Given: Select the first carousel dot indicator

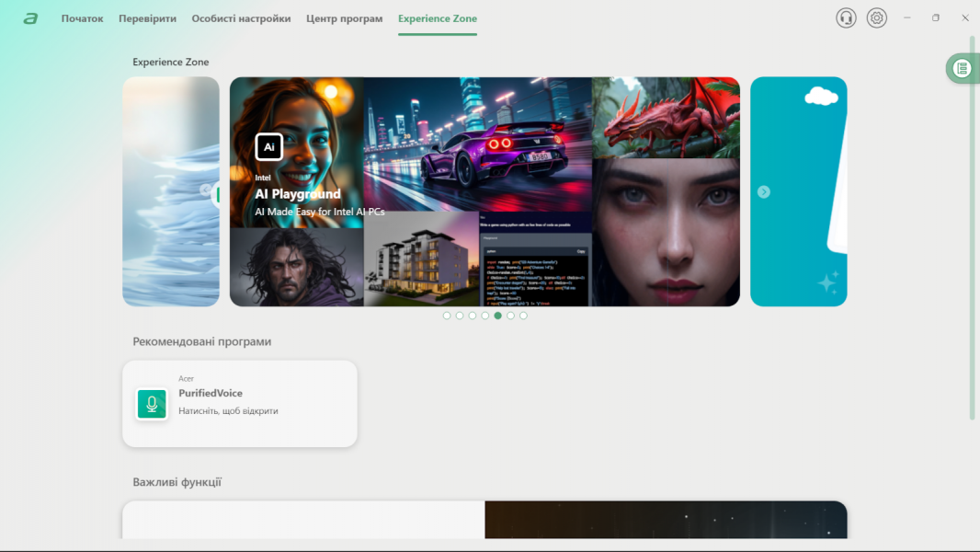Looking at the screenshot, I should pos(447,316).
